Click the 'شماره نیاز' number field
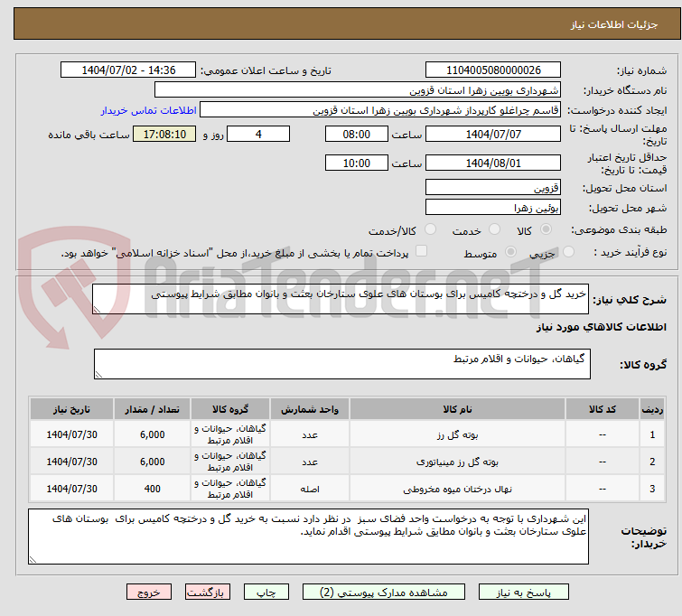Viewport: 682px width, 616px height. [x=492, y=70]
